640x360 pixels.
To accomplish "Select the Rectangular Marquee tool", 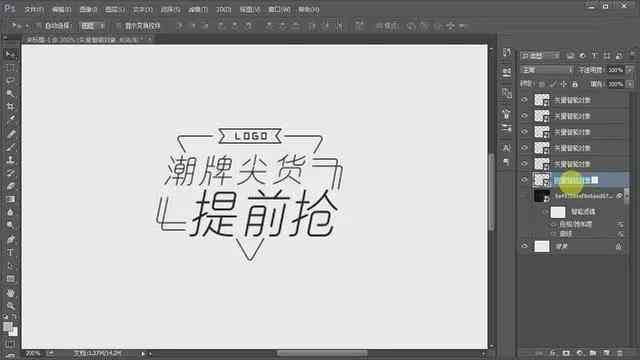I will click(10, 68).
